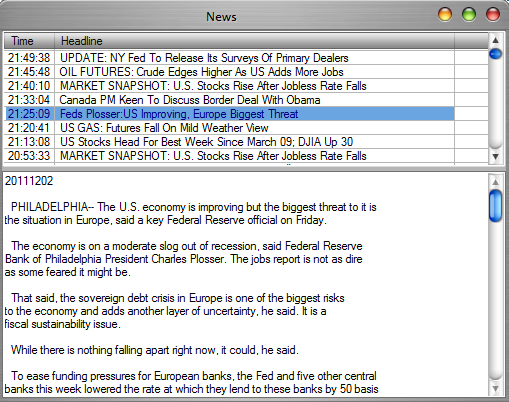The height and width of the screenshot is (402, 509).
Task: Click the article text beginning PHILADELPHIA
Action: tap(190, 214)
